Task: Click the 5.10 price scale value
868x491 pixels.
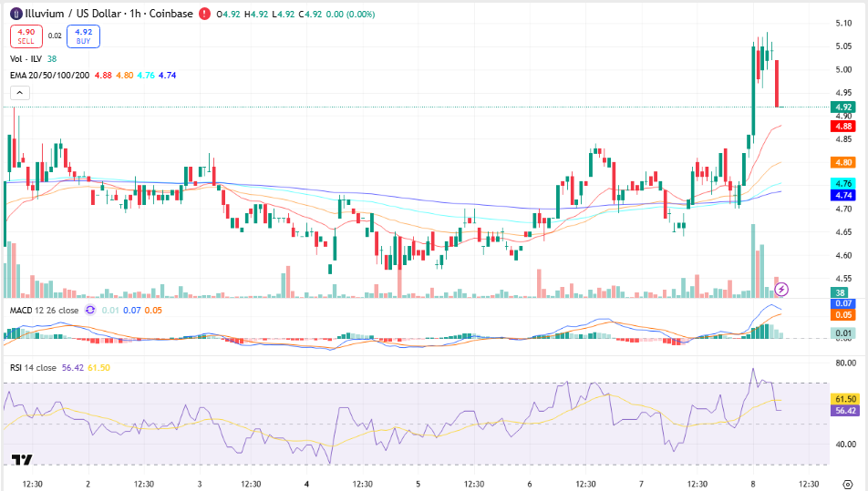Action: click(843, 23)
